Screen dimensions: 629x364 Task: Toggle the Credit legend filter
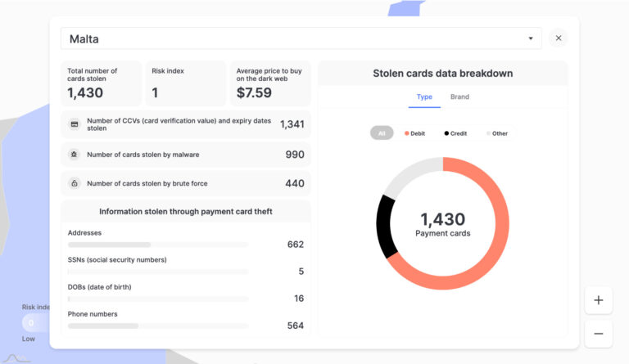pyautogui.click(x=455, y=133)
